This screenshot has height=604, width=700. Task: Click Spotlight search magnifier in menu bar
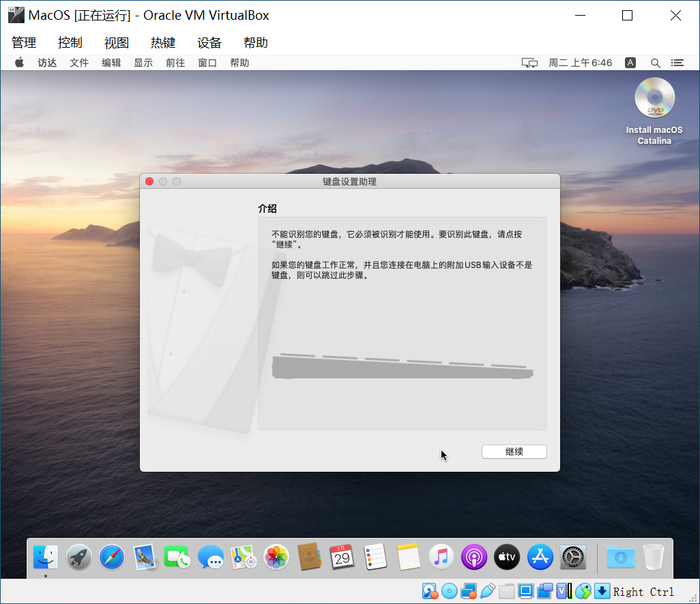[x=656, y=63]
